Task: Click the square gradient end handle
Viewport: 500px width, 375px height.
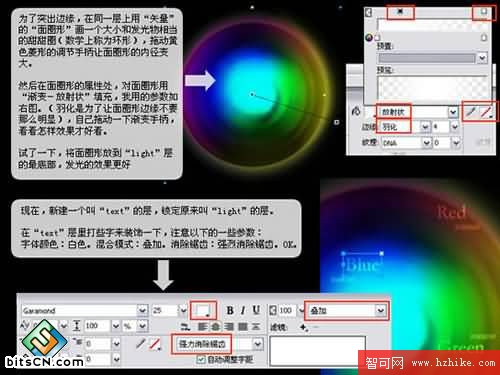Action: [336, 122]
